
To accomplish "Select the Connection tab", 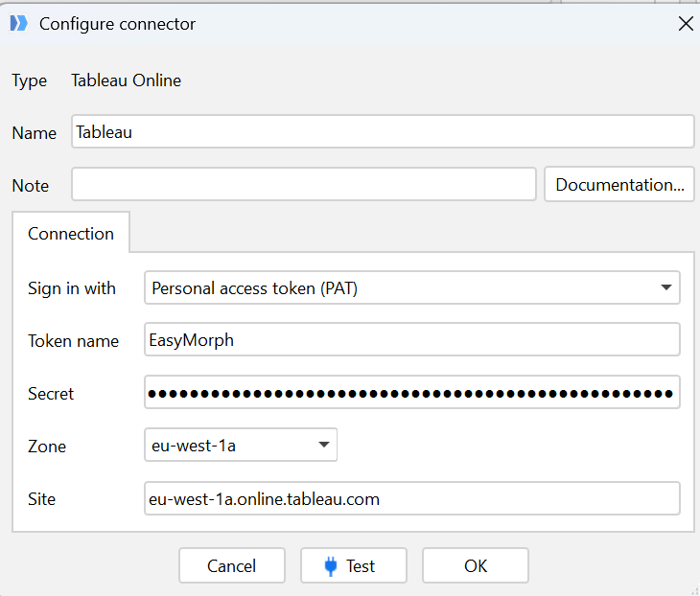I will point(71,233).
